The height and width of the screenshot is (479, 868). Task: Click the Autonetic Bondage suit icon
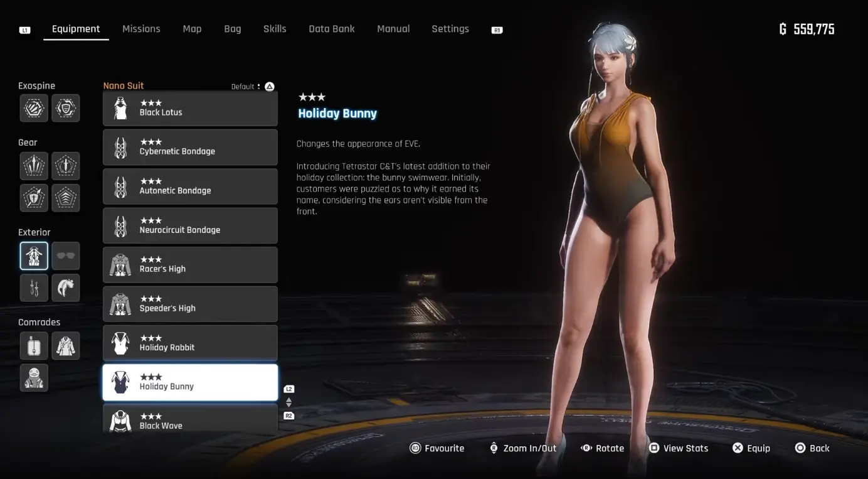(x=120, y=186)
